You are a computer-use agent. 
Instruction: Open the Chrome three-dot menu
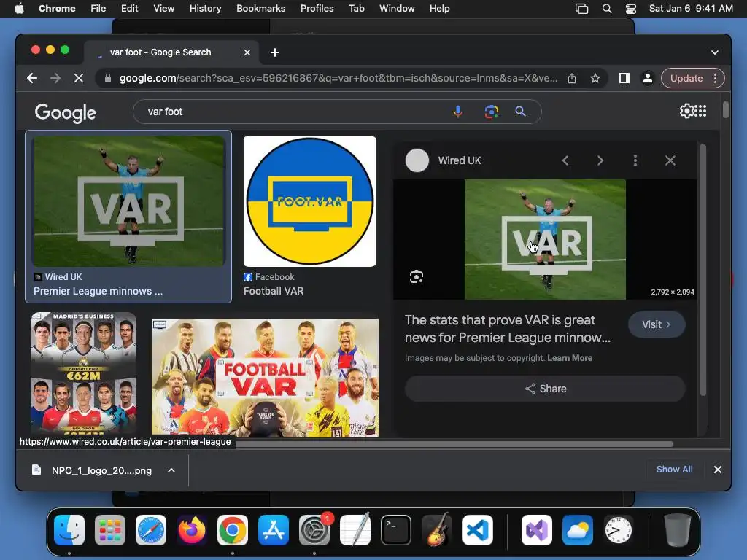coord(715,78)
